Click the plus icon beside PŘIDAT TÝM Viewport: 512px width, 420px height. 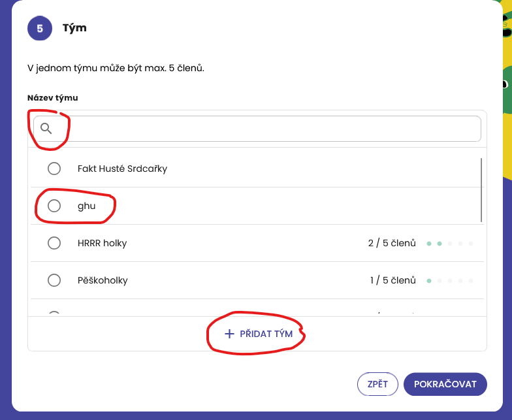point(229,334)
